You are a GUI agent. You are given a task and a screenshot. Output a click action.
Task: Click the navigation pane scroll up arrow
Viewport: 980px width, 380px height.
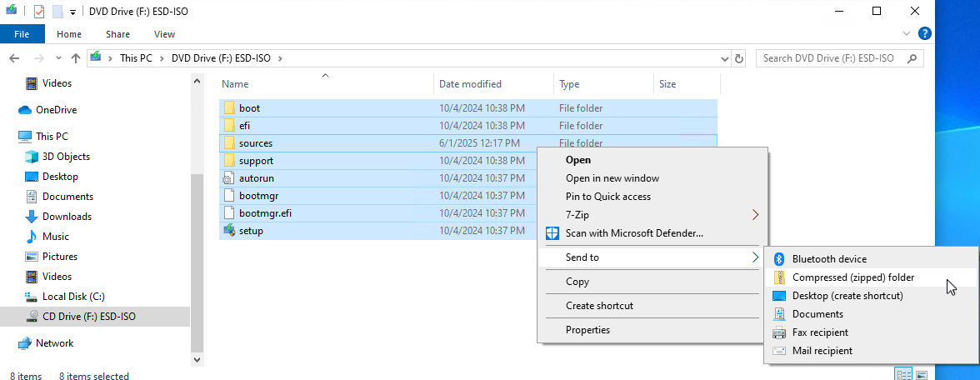click(x=197, y=82)
